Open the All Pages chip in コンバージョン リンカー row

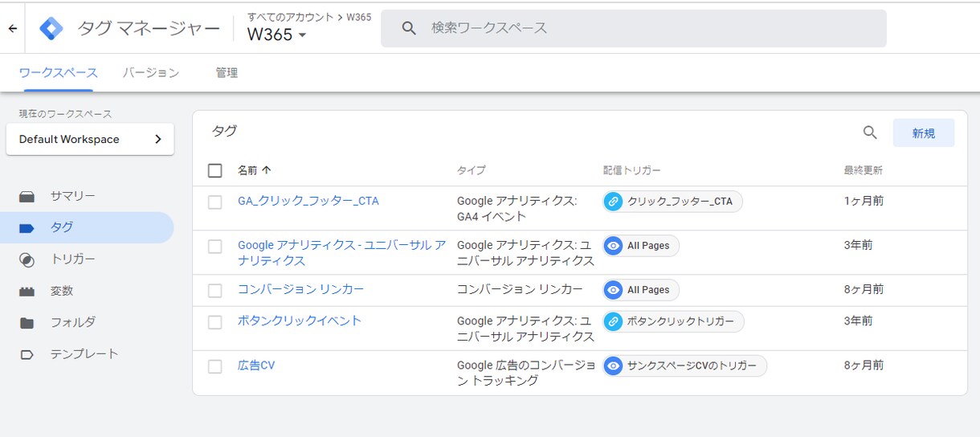coord(641,290)
